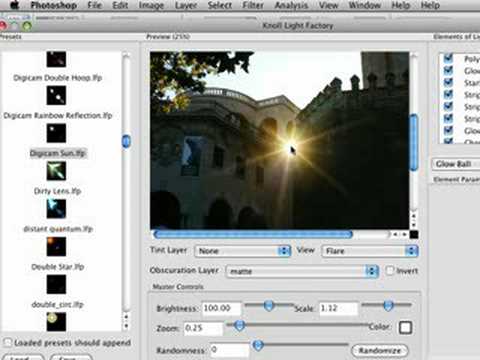Viewport: 480px width, 360px height.
Task: Open the Layer menu
Action: coord(186,5)
